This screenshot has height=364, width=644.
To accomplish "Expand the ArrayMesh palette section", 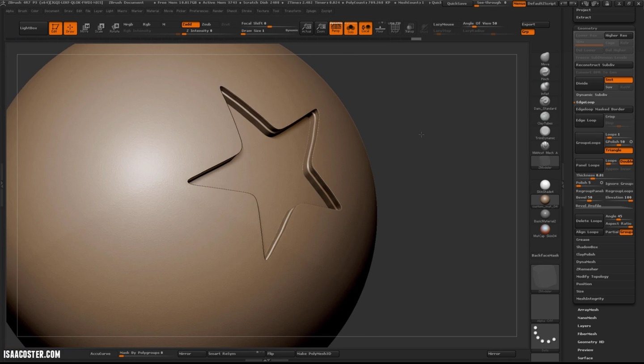I will 588,310.
